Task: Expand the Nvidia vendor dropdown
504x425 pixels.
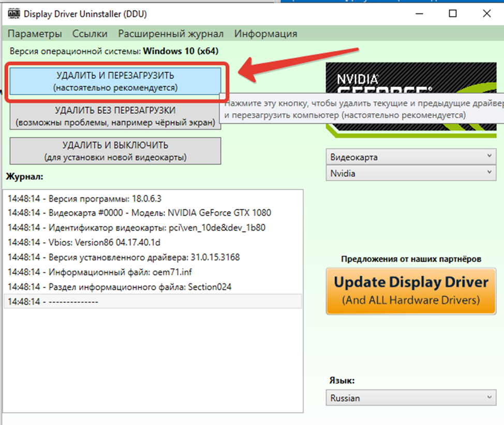Action: 411,173
